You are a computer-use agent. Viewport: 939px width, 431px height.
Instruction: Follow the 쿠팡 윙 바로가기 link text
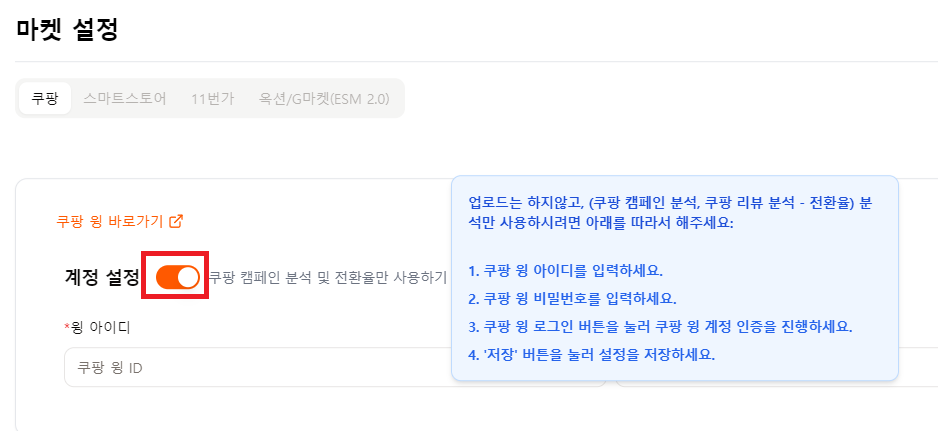pos(110,221)
